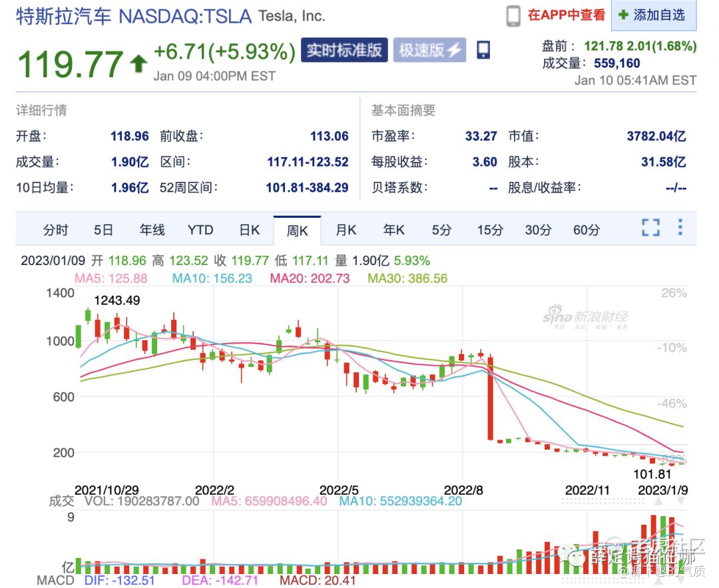The height and width of the screenshot is (588, 719).
Task: Click the green up-arrow price icon
Action: pyautogui.click(x=138, y=64)
